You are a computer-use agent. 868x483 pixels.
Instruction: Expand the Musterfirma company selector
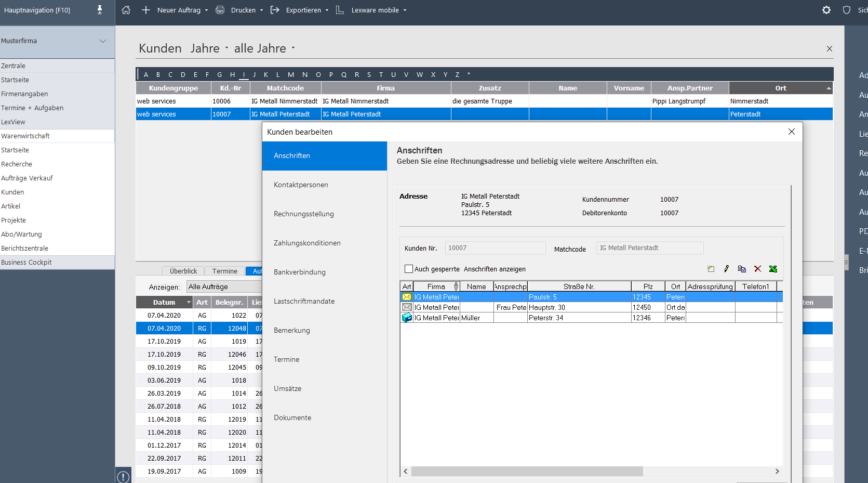click(103, 41)
